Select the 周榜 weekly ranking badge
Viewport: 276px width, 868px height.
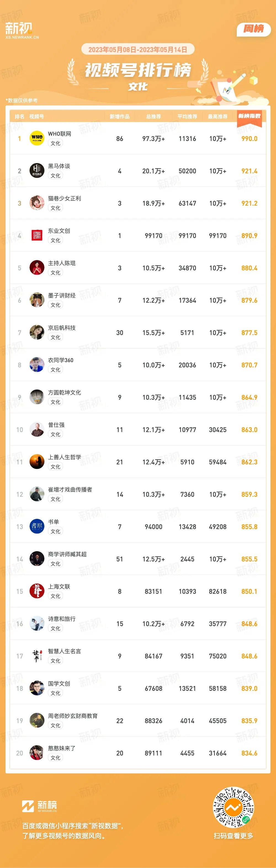click(254, 29)
